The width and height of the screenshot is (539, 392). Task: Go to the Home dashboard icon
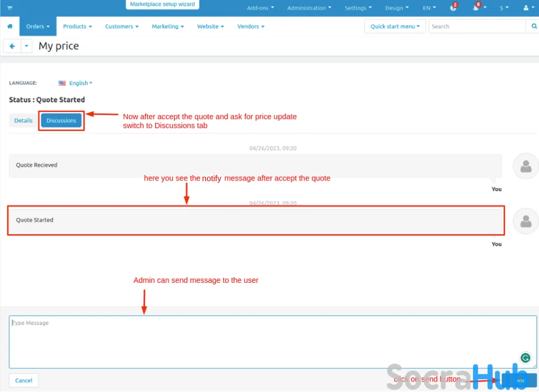click(10, 26)
